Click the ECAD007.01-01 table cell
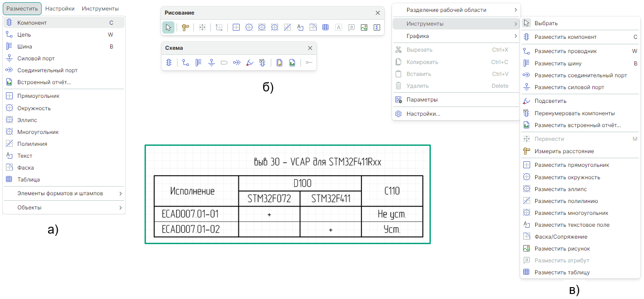 196,214
